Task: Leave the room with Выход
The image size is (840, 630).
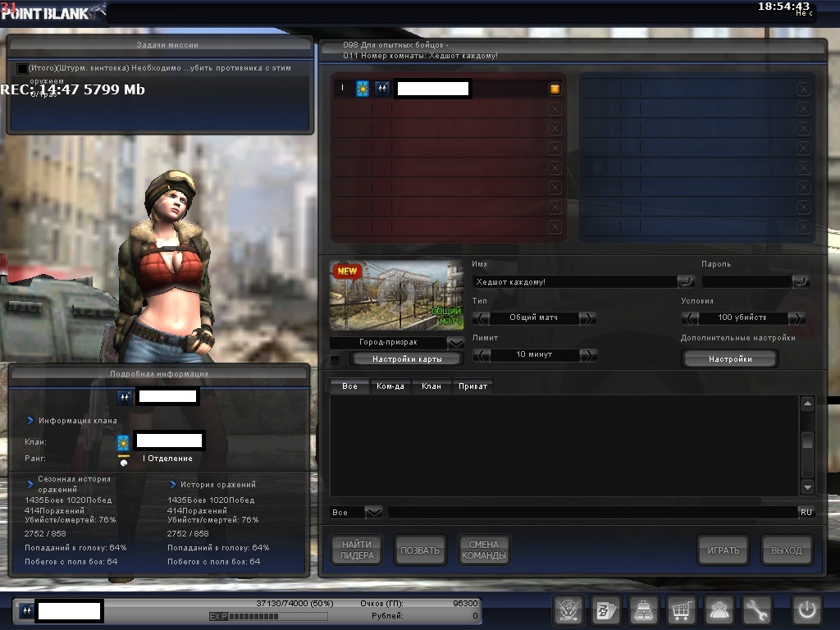Action: 787,550
